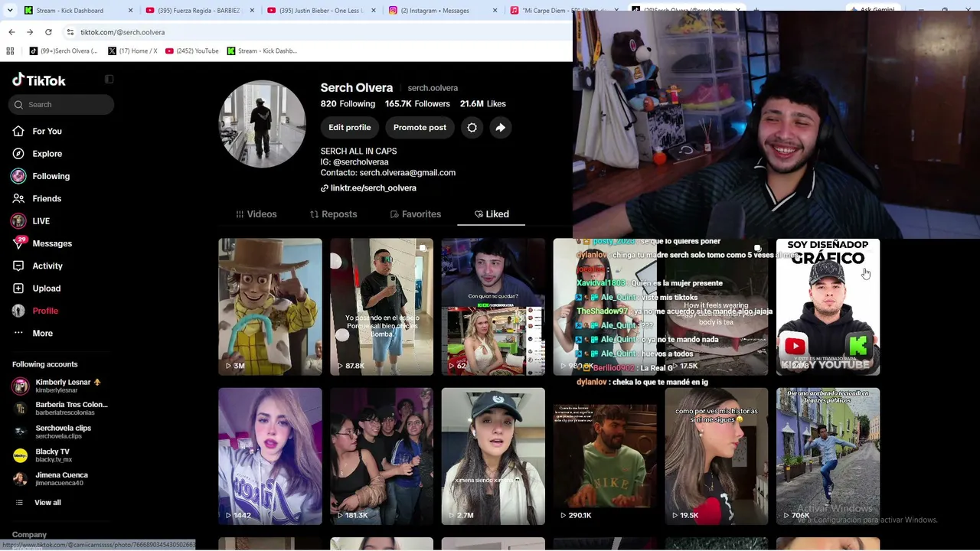The image size is (980, 551).
Task: Click the bio line IG: @sercholvera
Action: click(x=354, y=162)
